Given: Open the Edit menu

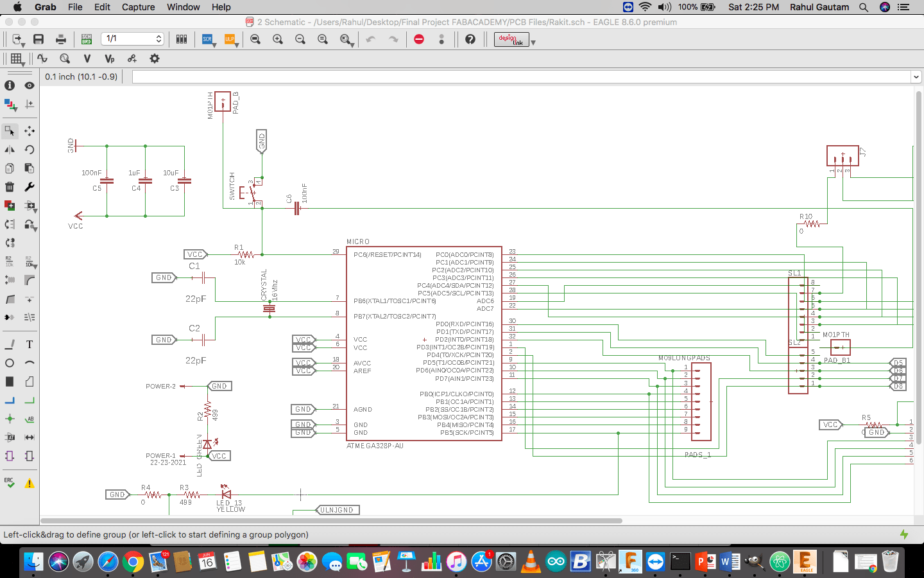Looking at the screenshot, I should coord(102,7).
